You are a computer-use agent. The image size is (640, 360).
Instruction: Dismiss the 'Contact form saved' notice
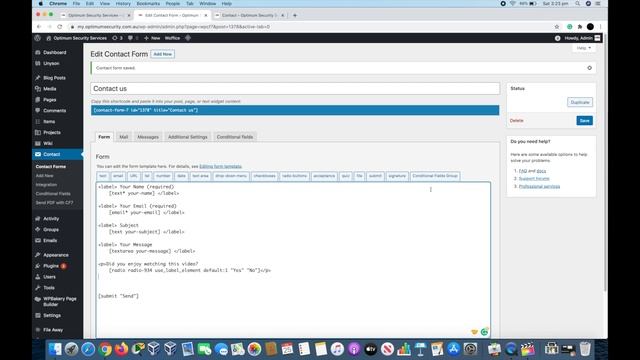tap(589, 68)
